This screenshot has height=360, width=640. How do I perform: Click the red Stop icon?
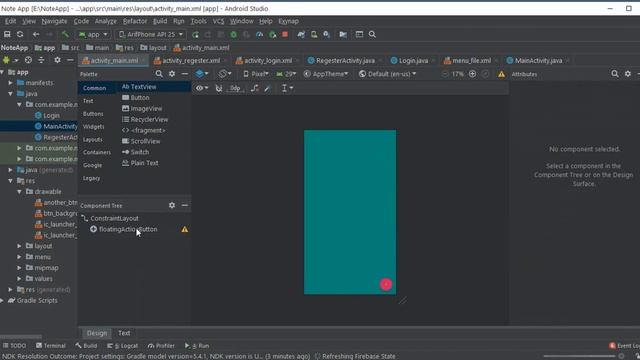(285, 34)
